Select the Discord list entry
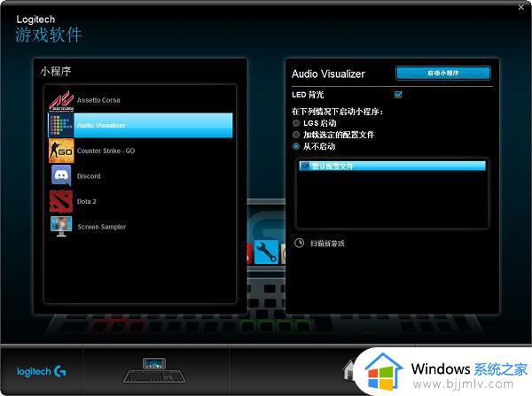 coord(140,176)
